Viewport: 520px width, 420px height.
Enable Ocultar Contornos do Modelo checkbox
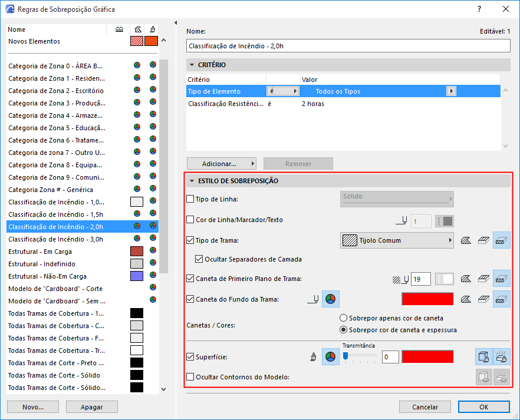(x=190, y=377)
